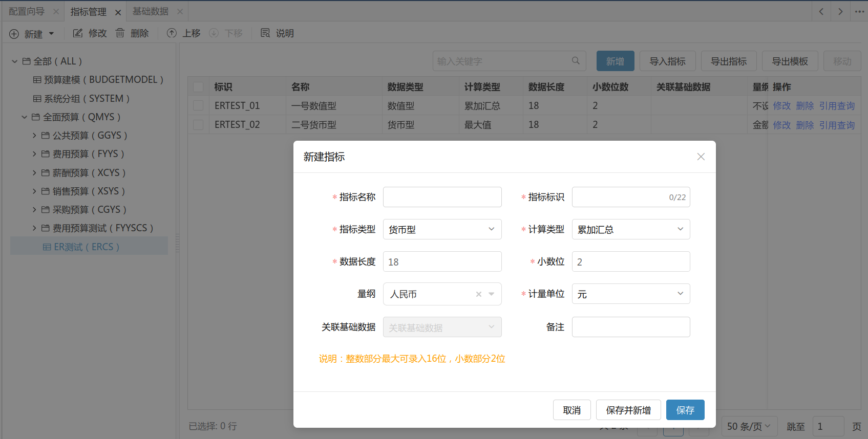Close the 新建指标 dialog with X
The width and height of the screenshot is (868, 439).
coord(701,157)
